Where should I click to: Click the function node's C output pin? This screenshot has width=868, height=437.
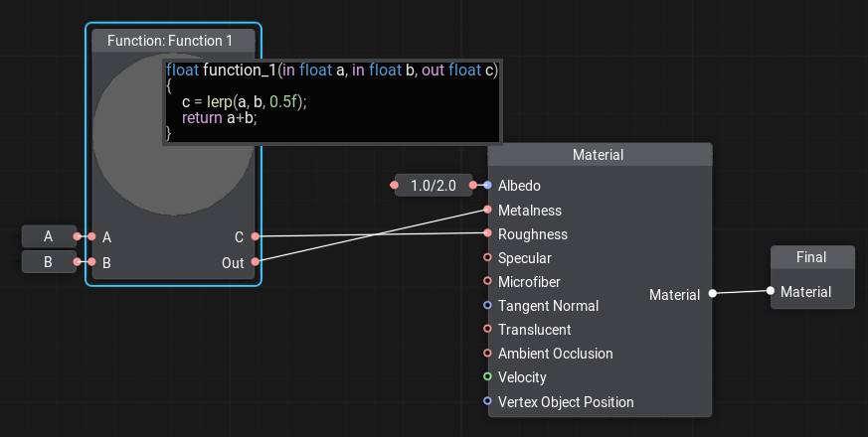tap(256, 236)
